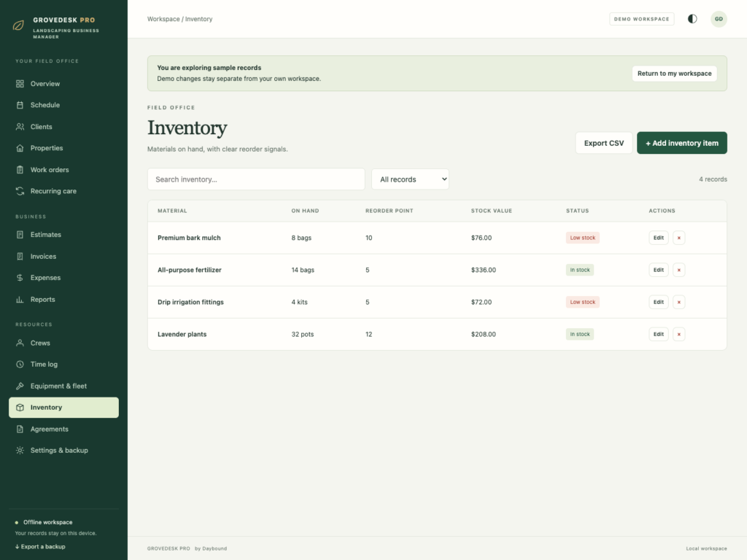Screen dimensions: 747x560
Task: Click the Expenses dollar icon
Action: [x=20, y=278]
